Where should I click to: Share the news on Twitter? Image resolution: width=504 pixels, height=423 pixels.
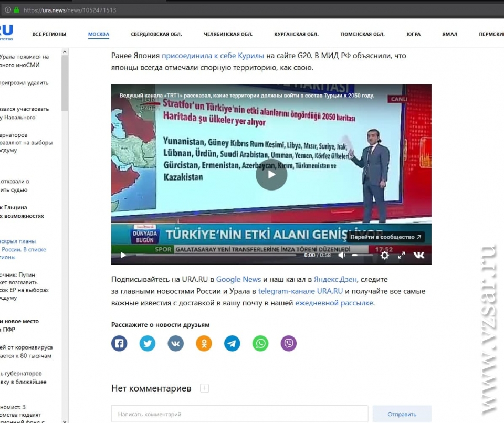coord(148,343)
